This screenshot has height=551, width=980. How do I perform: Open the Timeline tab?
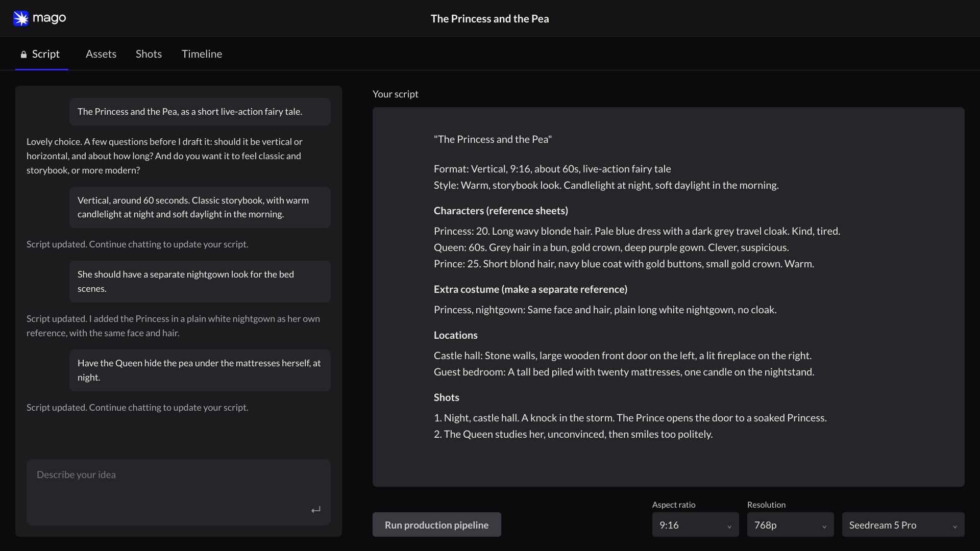point(202,54)
